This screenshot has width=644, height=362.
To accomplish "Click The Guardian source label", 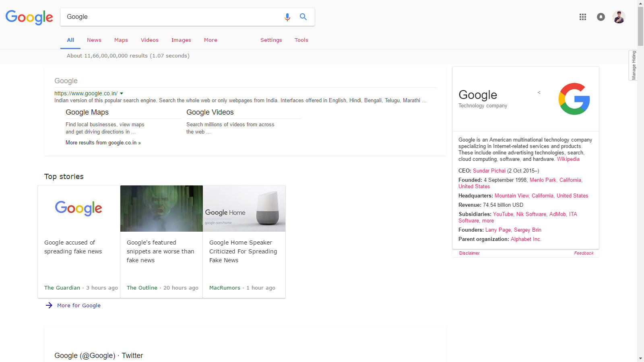I will pyautogui.click(x=62, y=288).
